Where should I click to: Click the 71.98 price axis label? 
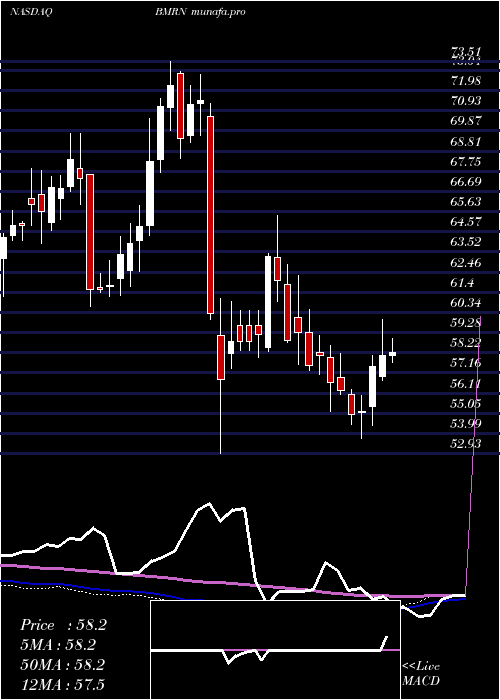click(467, 81)
